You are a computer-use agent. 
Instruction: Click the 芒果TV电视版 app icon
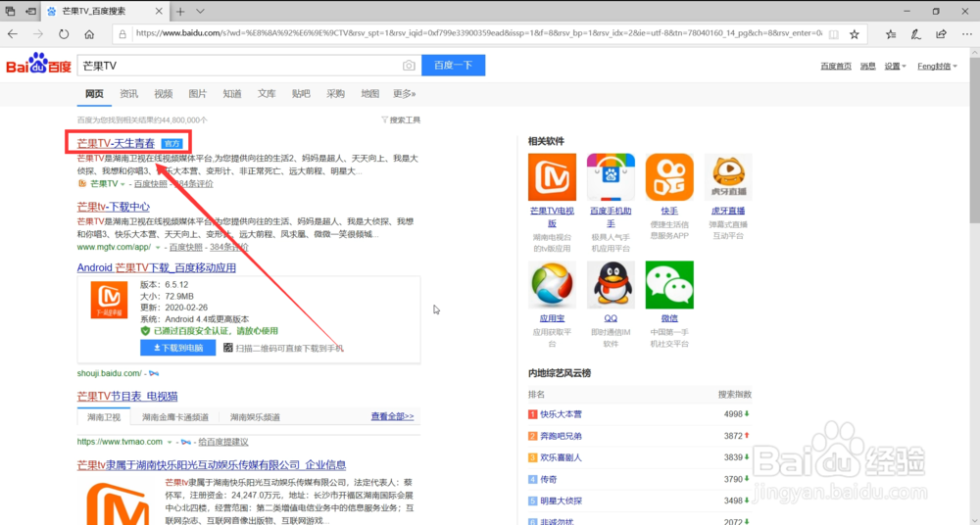coord(552,177)
